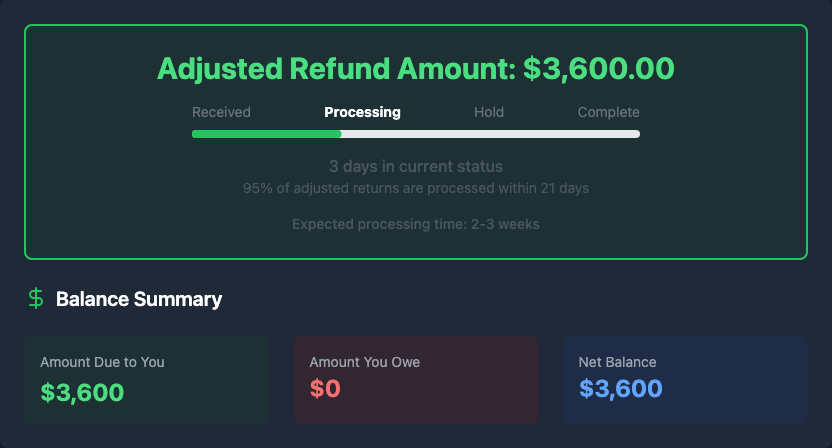This screenshot has width=832, height=448.
Task: Click the Balance Summary section heading
Action: pos(139,299)
